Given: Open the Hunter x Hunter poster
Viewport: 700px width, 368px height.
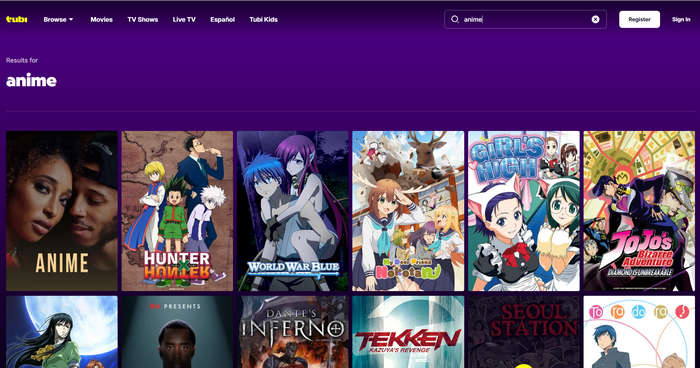Looking at the screenshot, I should pos(177,211).
